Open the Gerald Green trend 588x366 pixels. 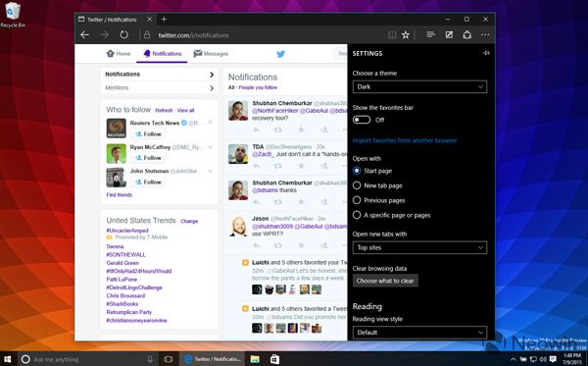pyautogui.click(x=122, y=263)
